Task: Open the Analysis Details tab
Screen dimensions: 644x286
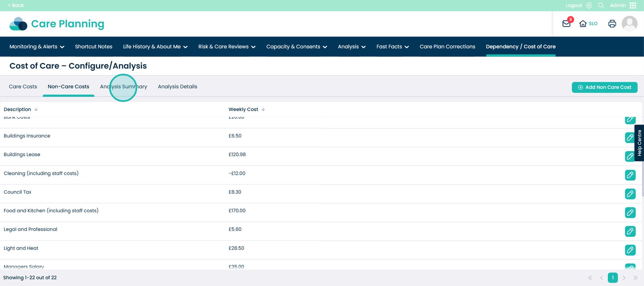Action: 178,87
